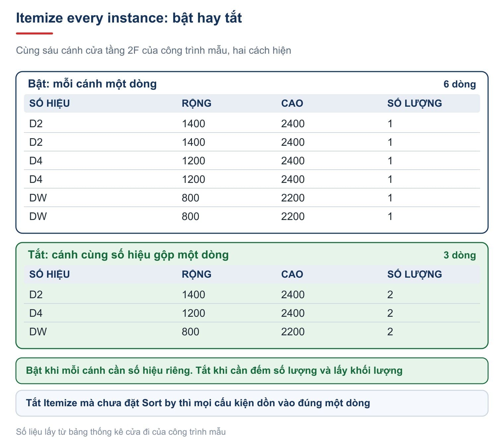Screen dimensions: 504x444
Task: Click height 2400 in the Tắt table's D2 row
Action: [x=293, y=295]
